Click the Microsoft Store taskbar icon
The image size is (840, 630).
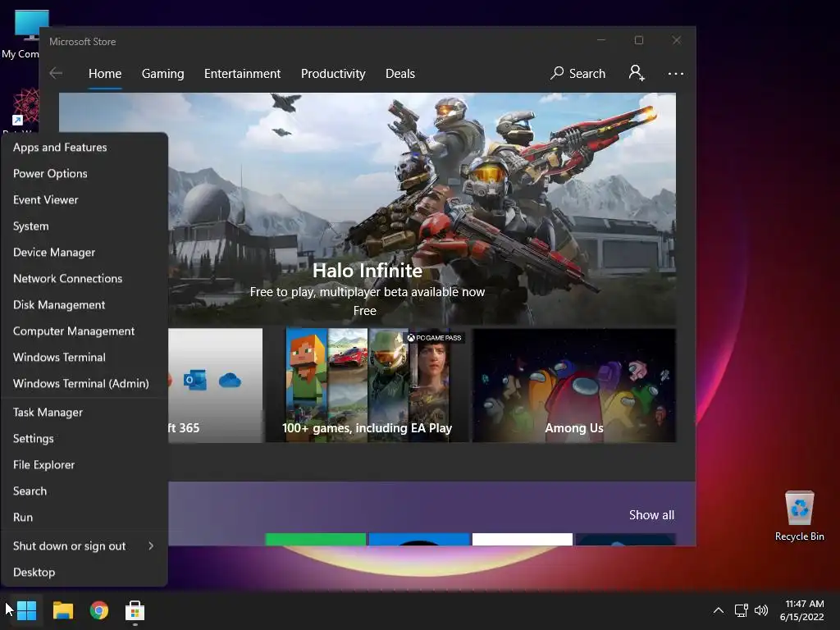coord(135,610)
